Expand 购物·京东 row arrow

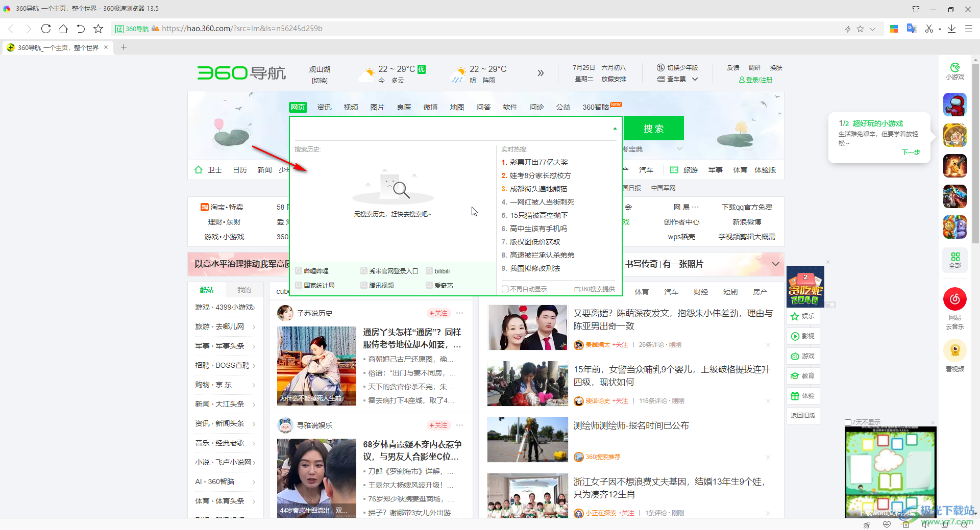254,385
